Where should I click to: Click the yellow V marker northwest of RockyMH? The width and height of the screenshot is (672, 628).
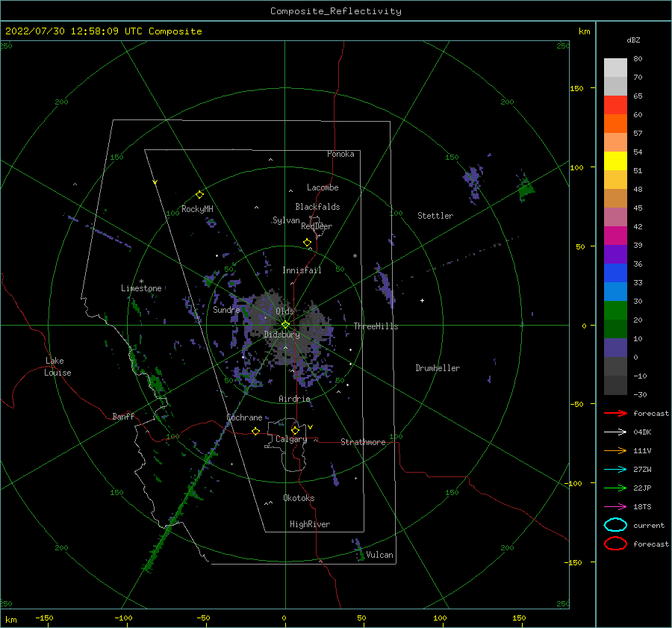click(x=155, y=182)
